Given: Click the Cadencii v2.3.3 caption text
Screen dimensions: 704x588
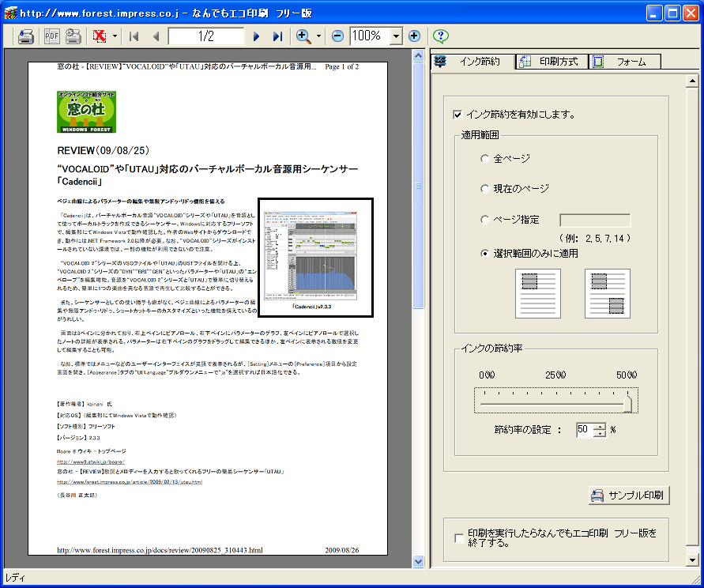Looking at the screenshot, I should 312,307.
